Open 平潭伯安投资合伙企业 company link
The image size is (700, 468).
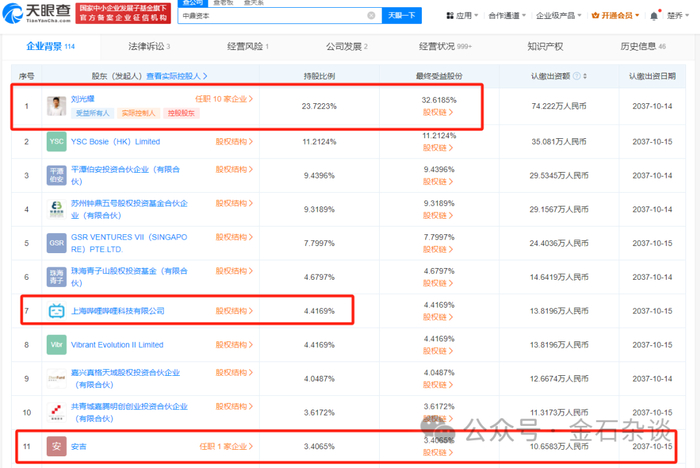click(125, 176)
